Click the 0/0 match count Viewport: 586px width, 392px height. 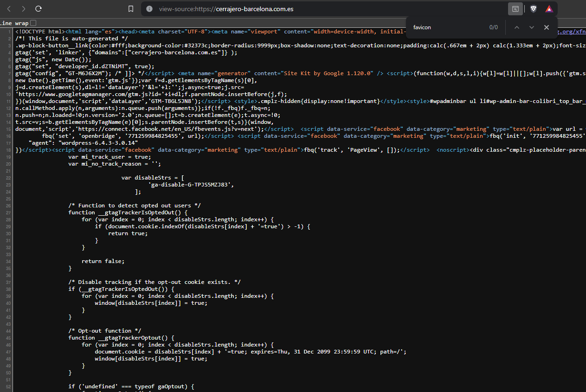[x=493, y=27]
